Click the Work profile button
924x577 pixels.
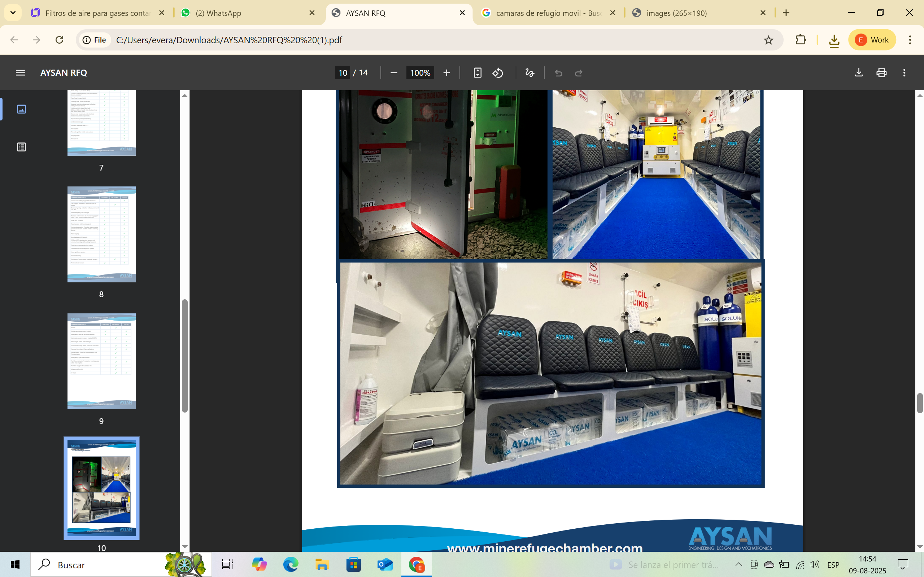pos(872,40)
